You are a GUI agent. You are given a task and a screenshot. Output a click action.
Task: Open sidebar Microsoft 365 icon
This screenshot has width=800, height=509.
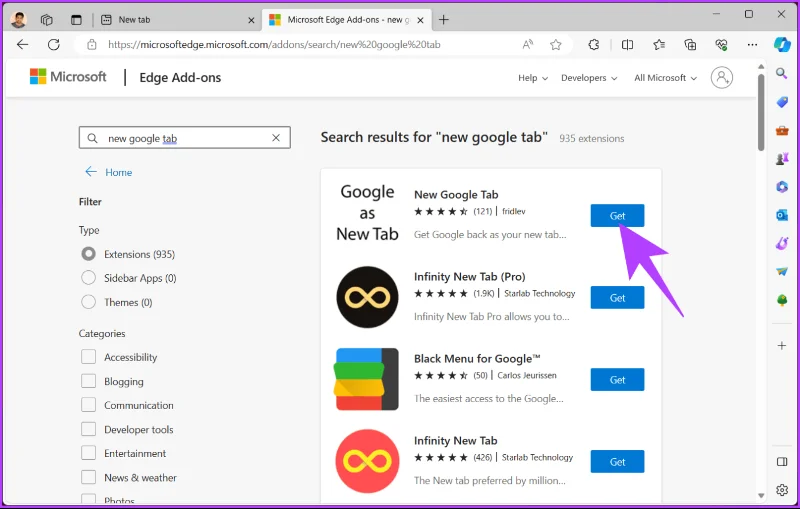point(782,187)
